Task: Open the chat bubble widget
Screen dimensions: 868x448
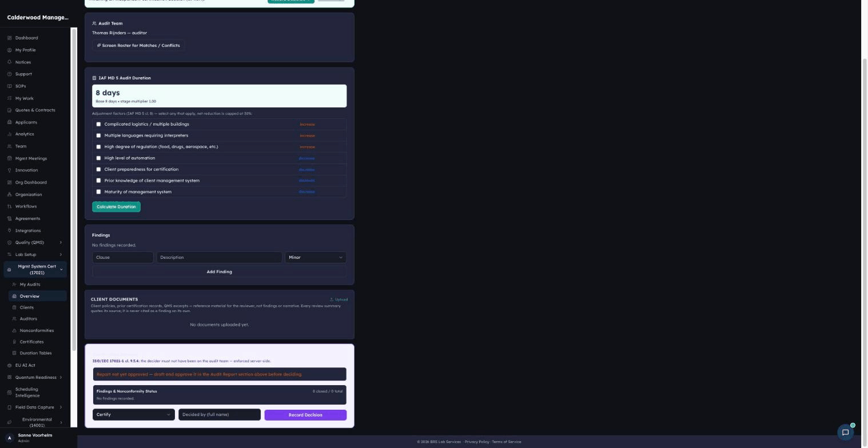Action: (845, 433)
